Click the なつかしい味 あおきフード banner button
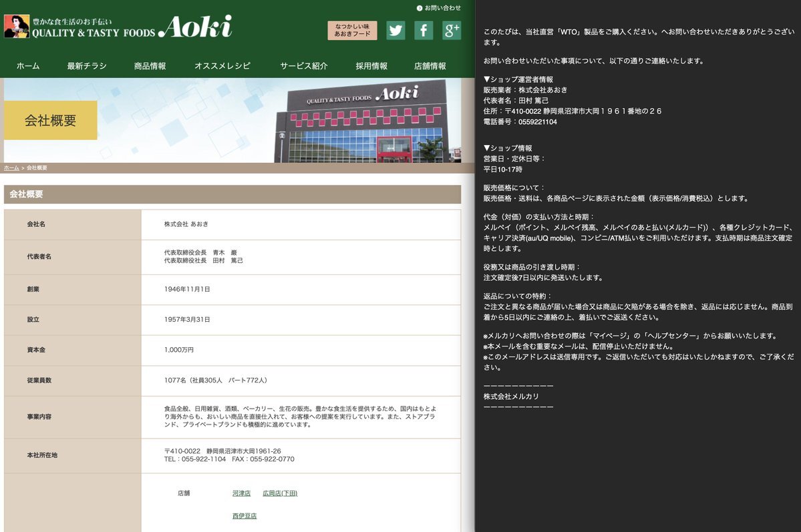Image resolution: width=801 pixels, height=532 pixels. (x=353, y=30)
